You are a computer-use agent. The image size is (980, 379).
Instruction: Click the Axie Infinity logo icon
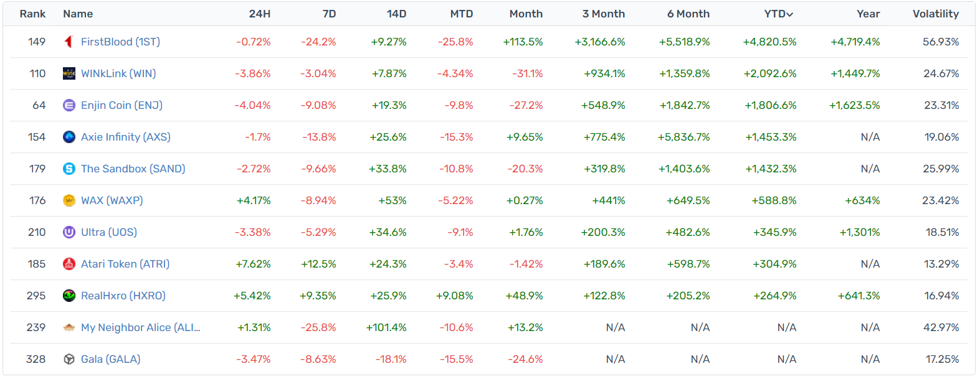tap(69, 137)
